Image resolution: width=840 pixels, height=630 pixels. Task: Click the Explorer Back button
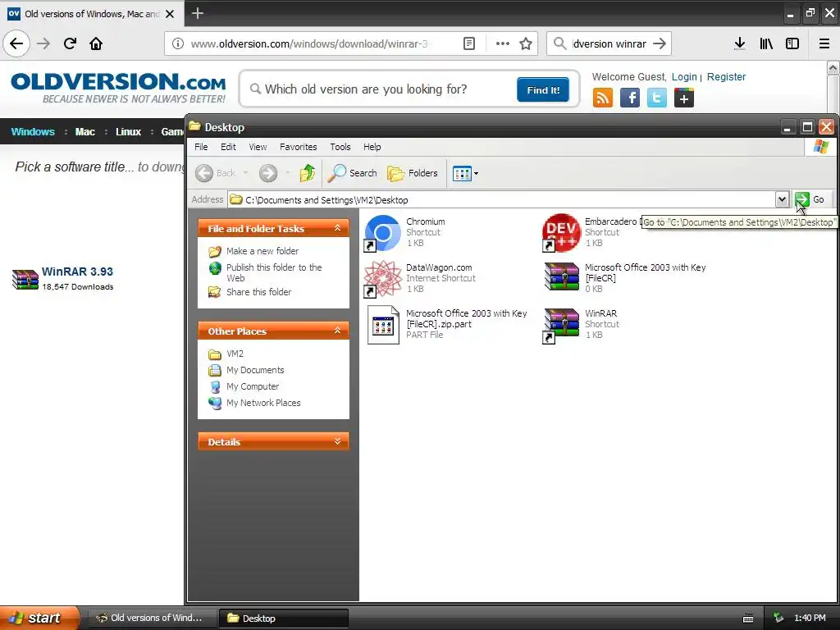tap(217, 173)
